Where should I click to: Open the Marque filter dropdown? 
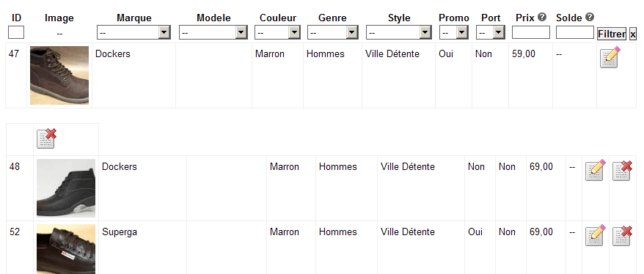134,32
